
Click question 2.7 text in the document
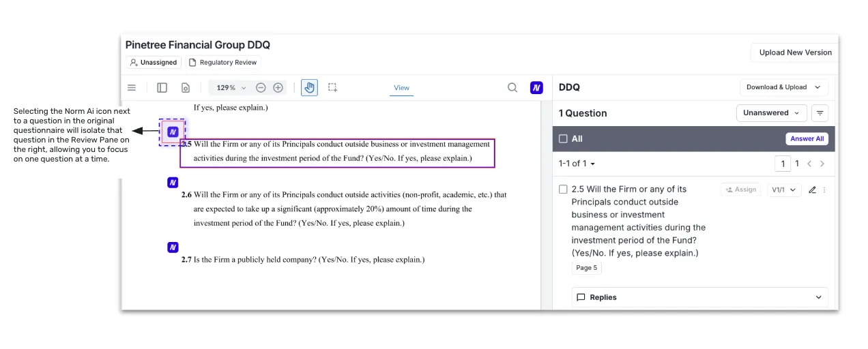(x=303, y=260)
